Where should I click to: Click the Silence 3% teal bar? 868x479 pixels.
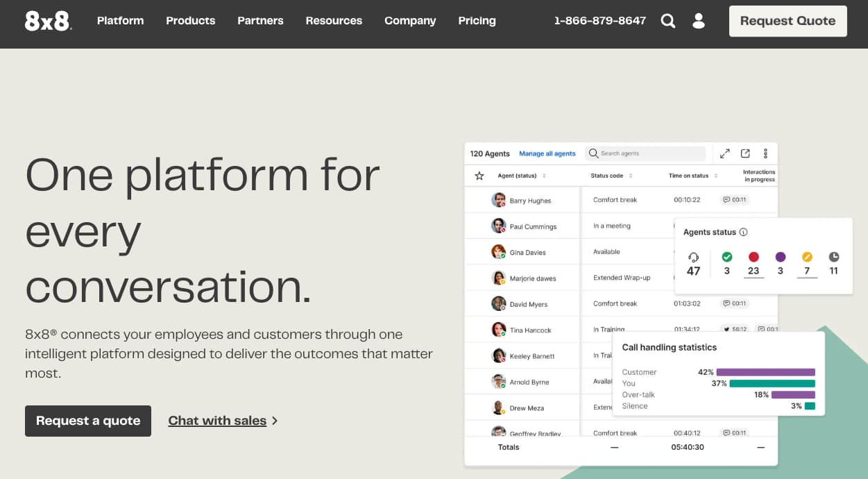coord(810,405)
